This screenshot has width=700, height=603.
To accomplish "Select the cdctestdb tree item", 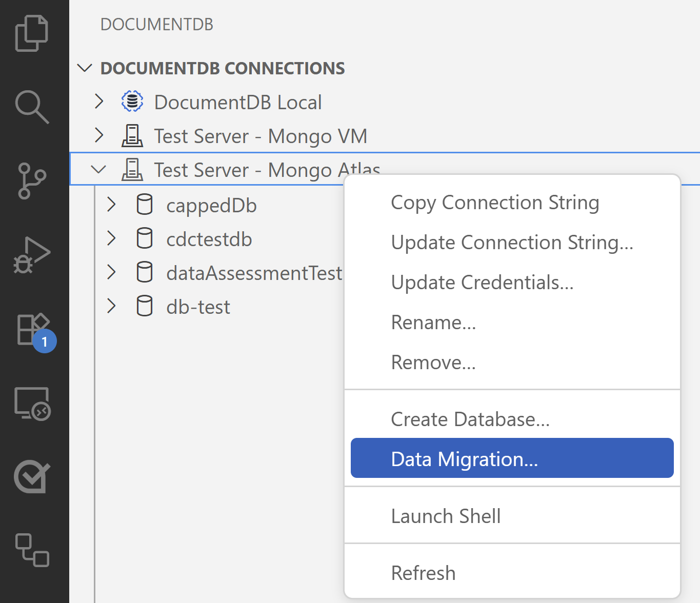I will 209,238.
